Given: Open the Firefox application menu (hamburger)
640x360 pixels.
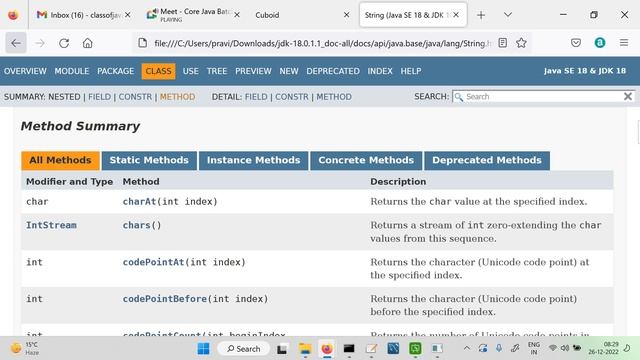Looking at the screenshot, I should [624, 43].
